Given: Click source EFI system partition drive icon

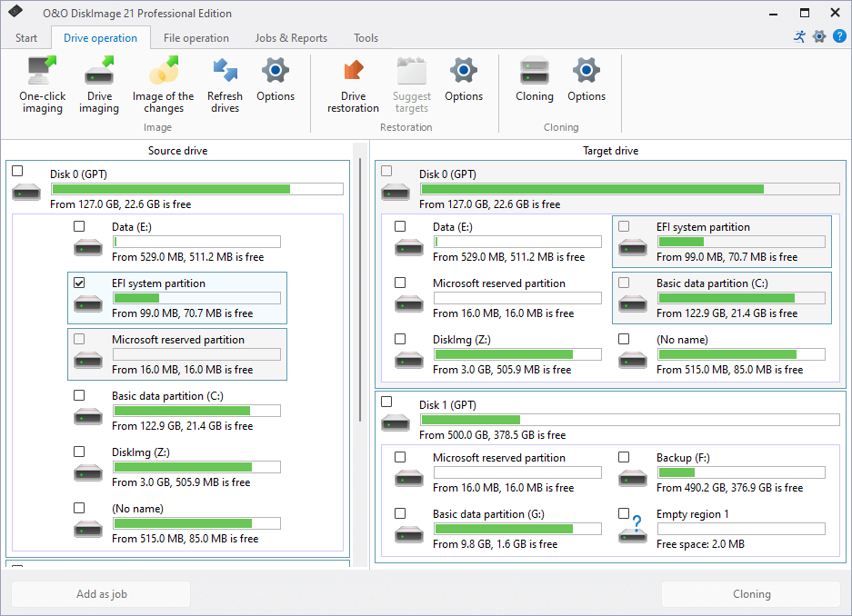Looking at the screenshot, I should (88, 304).
